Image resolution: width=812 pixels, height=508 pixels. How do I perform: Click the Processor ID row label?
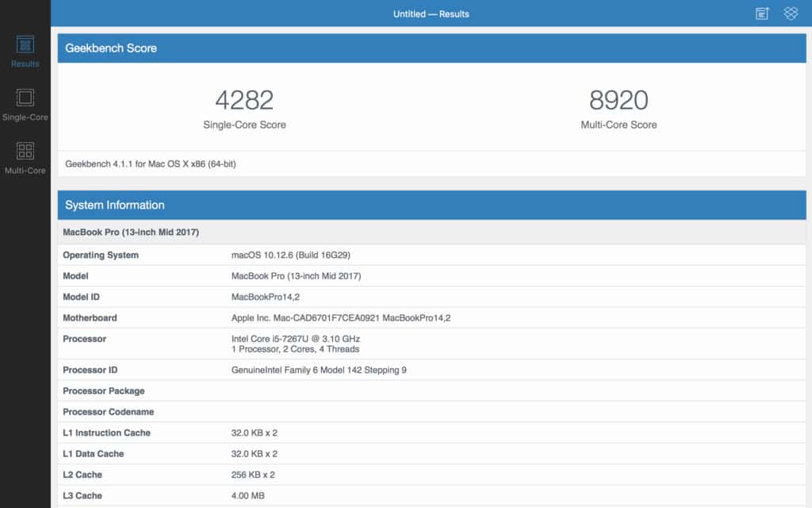click(90, 370)
